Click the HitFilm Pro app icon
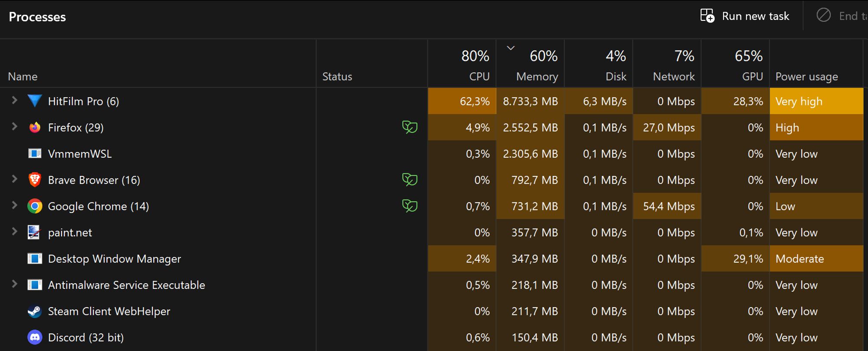Image resolution: width=868 pixels, height=351 pixels. click(35, 101)
